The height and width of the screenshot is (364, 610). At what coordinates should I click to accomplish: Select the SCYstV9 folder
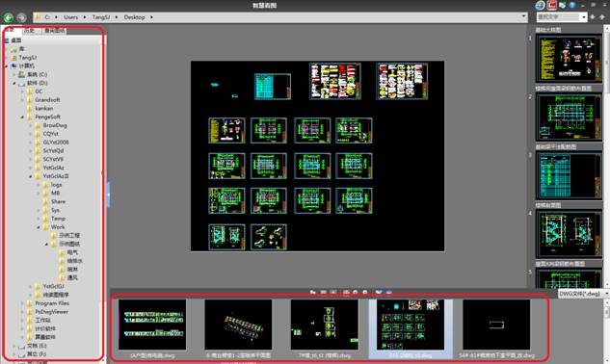(x=53, y=160)
